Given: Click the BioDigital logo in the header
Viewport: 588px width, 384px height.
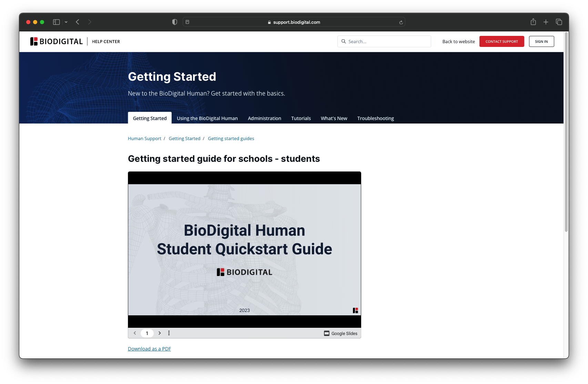Looking at the screenshot, I should 57,41.
